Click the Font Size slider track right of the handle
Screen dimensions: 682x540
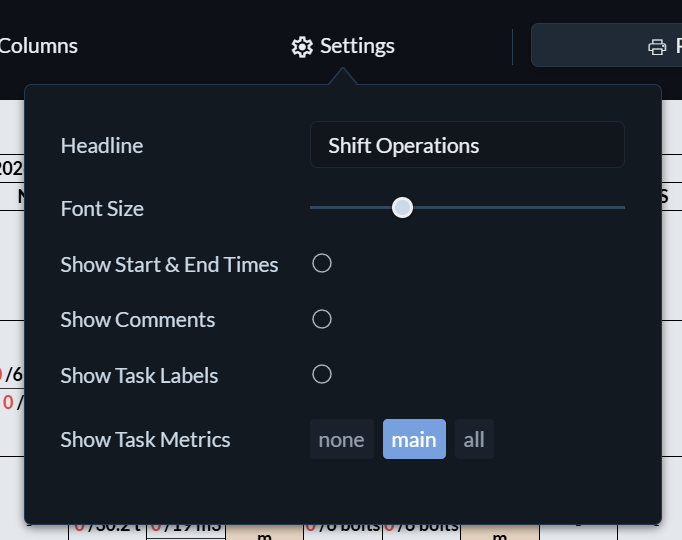pyautogui.click(x=519, y=208)
